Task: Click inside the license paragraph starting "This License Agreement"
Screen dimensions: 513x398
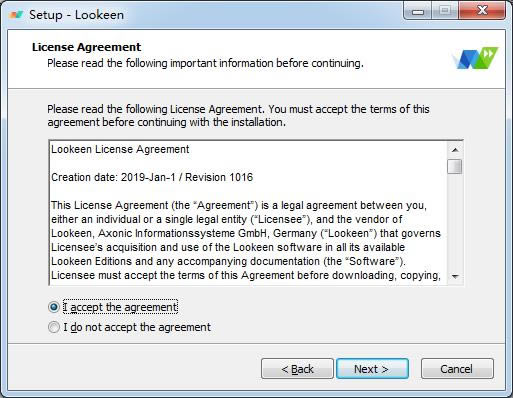Action: click(x=246, y=240)
